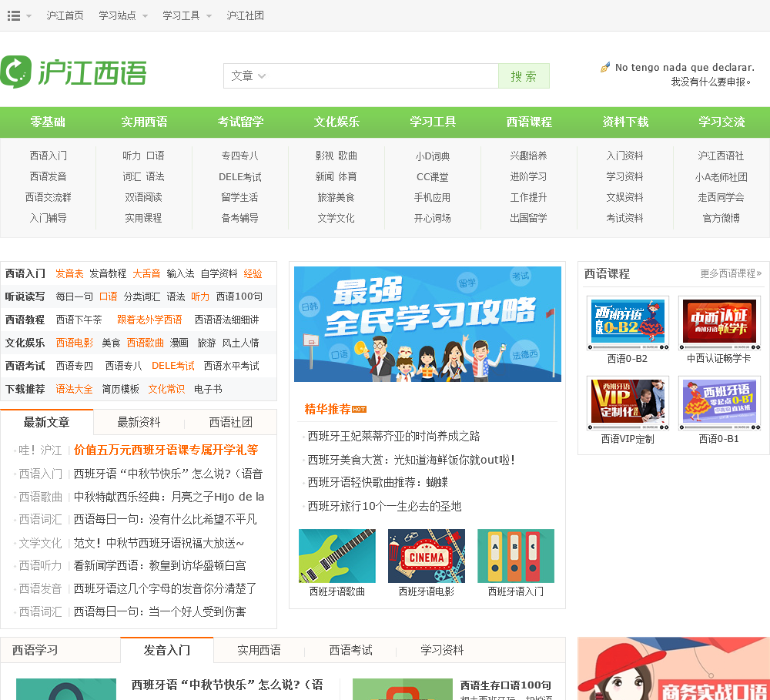Click the CINEMA 西班牙语电影 thumbnail
770x700 pixels.
427,556
